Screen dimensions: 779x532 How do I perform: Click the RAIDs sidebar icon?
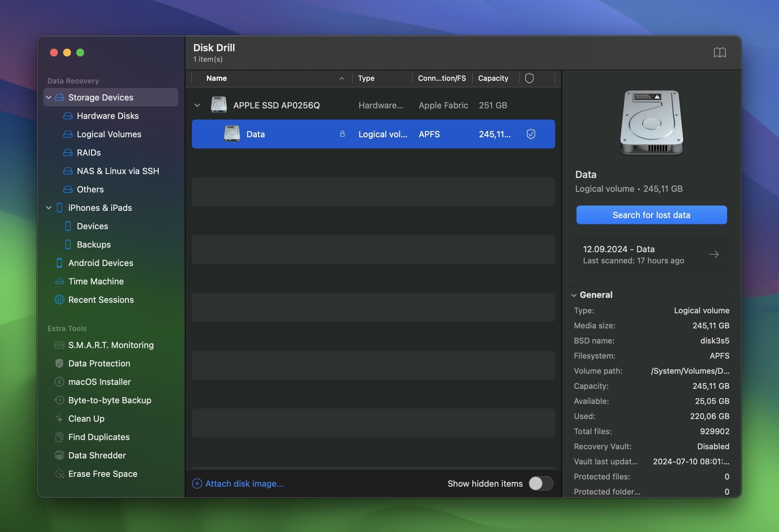[68, 153]
